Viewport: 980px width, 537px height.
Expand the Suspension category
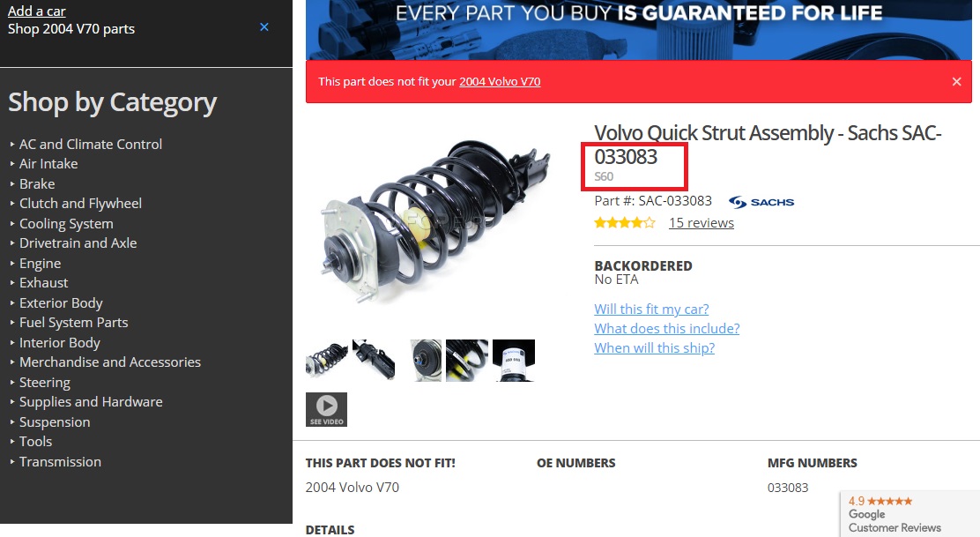pos(55,422)
